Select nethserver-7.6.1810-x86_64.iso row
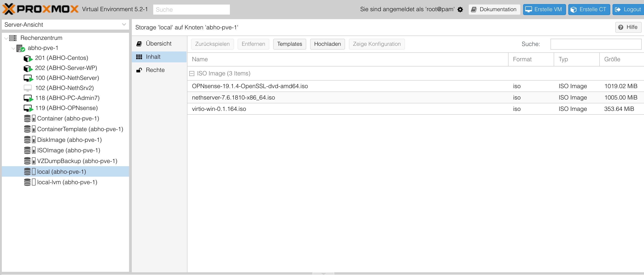Screen dimensions: 644x275 415,98
